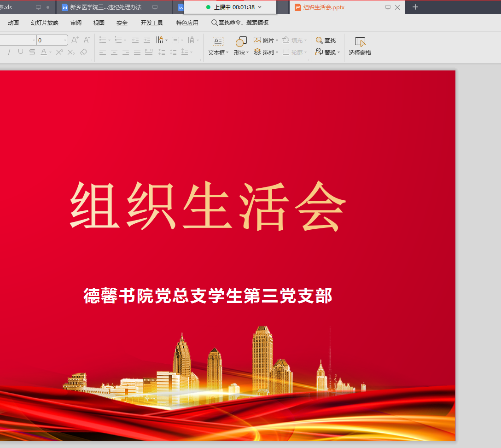Open the font color dropdown arrow

pyautogui.click(x=50, y=52)
